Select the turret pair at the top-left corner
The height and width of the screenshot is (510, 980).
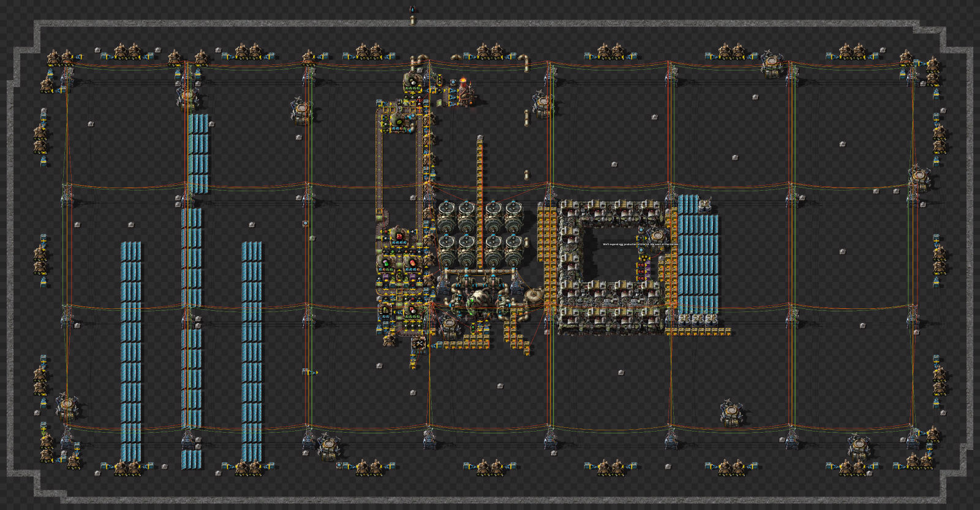(x=60, y=58)
